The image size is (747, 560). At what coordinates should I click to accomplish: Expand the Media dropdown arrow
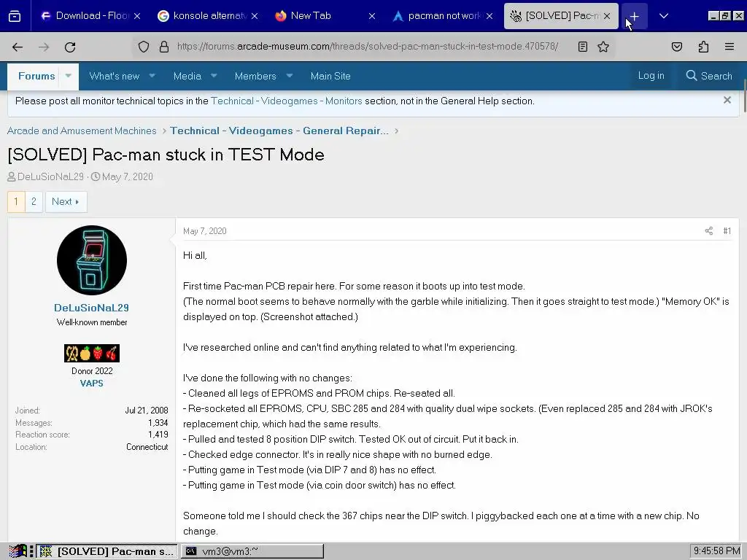pyautogui.click(x=214, y=76)
